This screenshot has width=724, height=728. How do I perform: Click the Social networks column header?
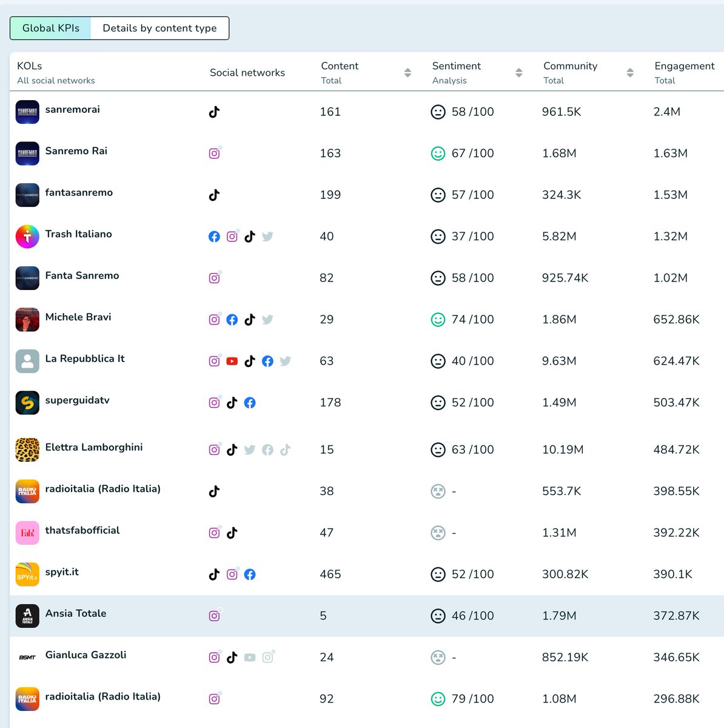[247, 72]
